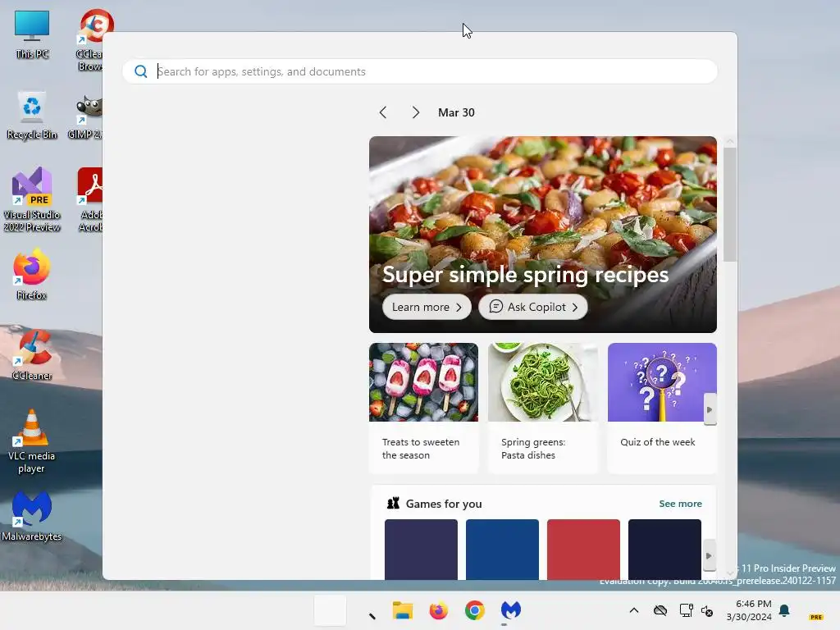The image size is (840, 630).
Task: Click muted volume tray icon
Action: pyautogui.click(x=707, y=610)
